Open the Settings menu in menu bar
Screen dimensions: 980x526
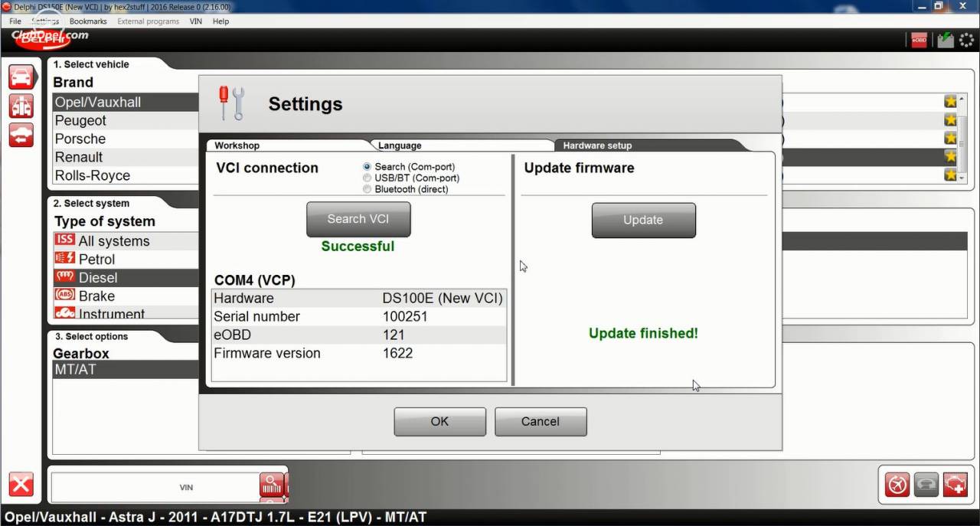(46, 21)
